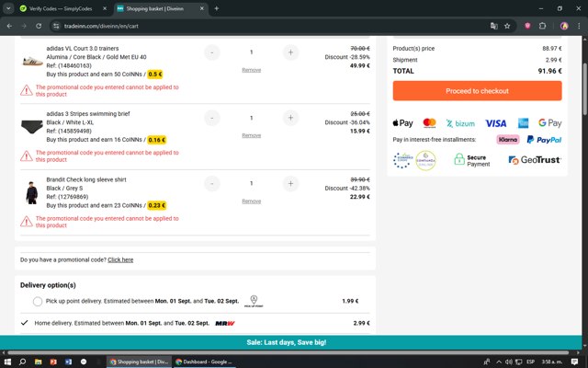The image size is (588, 368).
Task: Remove Brandit Check long sleeve shirt
Action: [251, 201]
